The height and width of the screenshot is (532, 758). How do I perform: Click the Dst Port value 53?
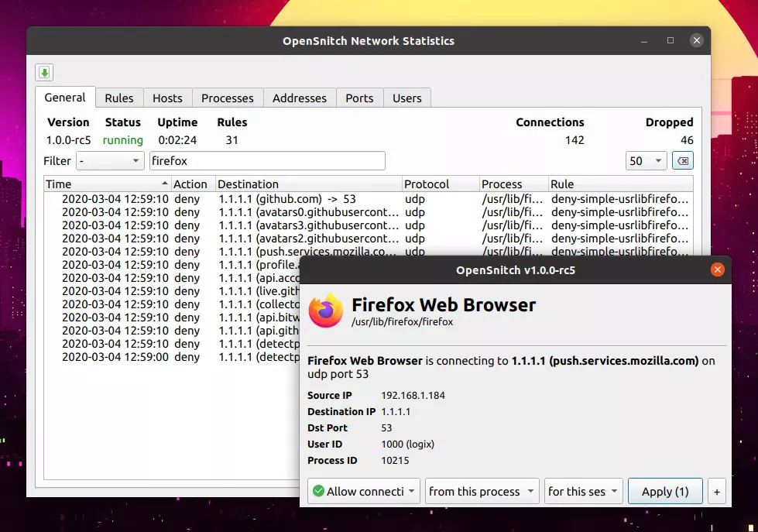coord(386,428)
